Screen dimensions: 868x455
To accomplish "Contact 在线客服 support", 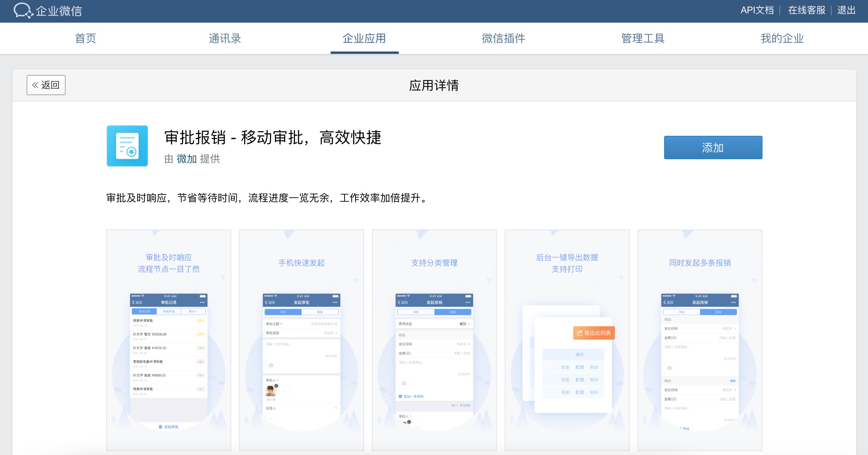I will tap(807, 10).
